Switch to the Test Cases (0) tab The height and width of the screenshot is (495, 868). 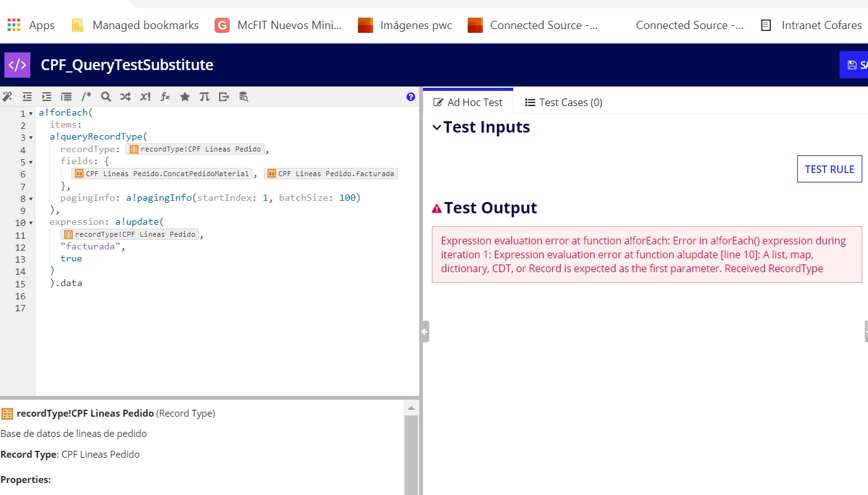tap(564, 102)
